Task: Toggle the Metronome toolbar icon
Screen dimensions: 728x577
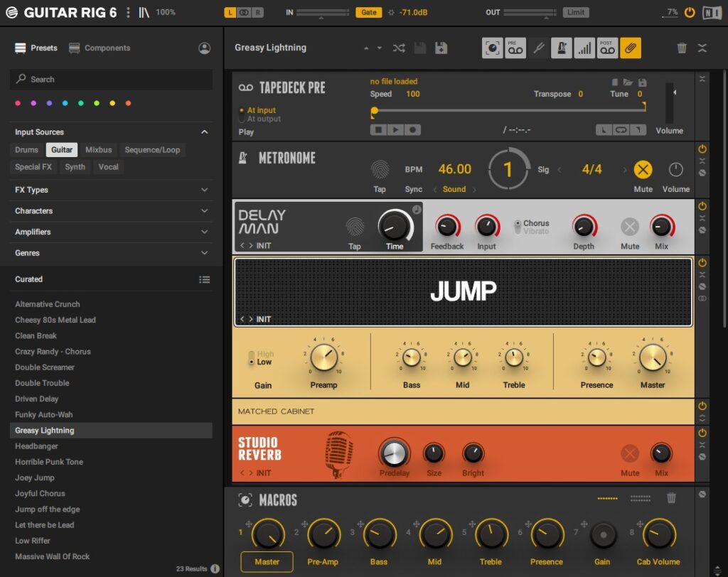Action: point(562,48)
